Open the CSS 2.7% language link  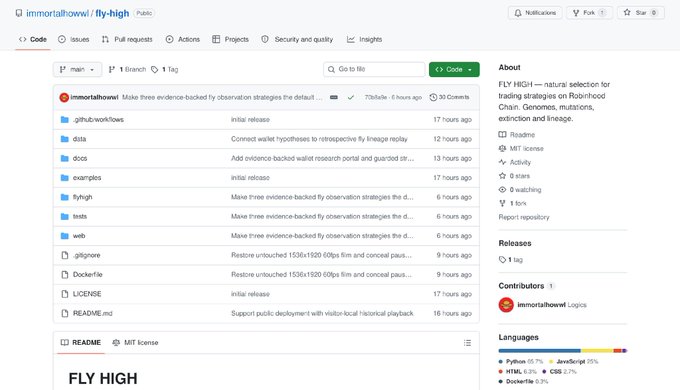point(559,372)
